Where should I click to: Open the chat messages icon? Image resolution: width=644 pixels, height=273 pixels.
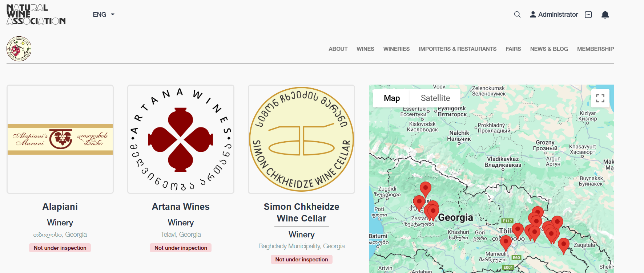pos(588,15)
